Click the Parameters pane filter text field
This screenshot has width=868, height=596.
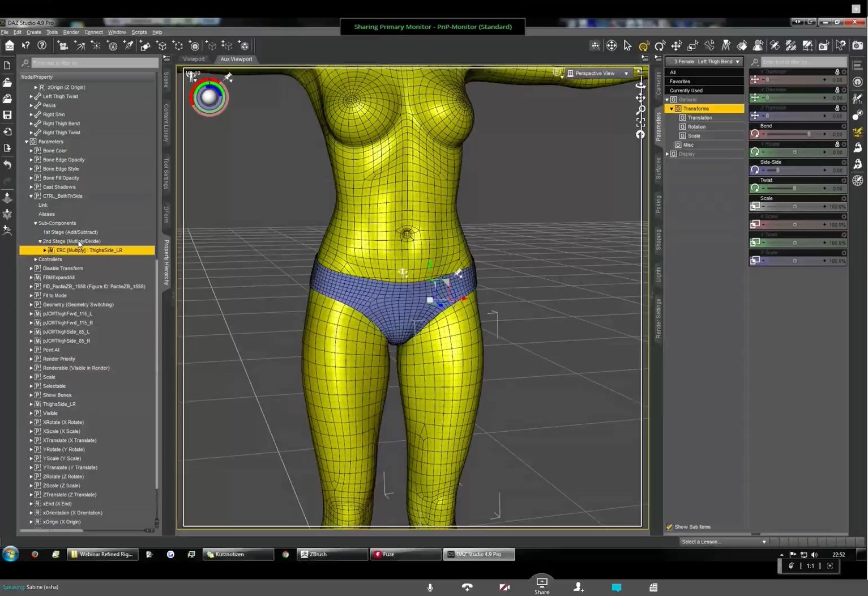coord(803,62)
